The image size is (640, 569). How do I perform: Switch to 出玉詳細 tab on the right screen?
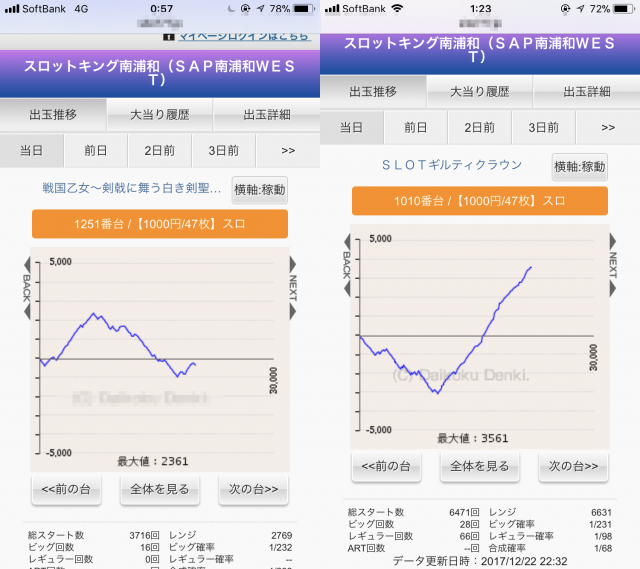pos(586,91)
